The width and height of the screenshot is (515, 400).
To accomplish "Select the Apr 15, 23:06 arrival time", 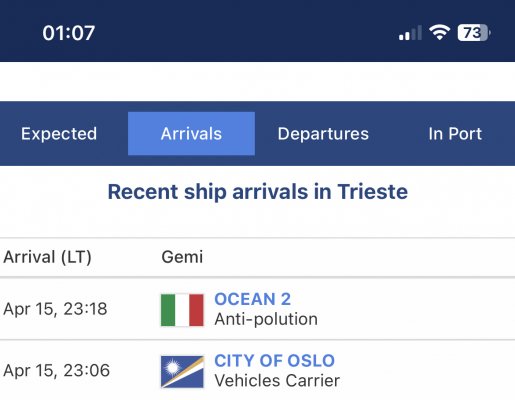I will click(56, 371).
